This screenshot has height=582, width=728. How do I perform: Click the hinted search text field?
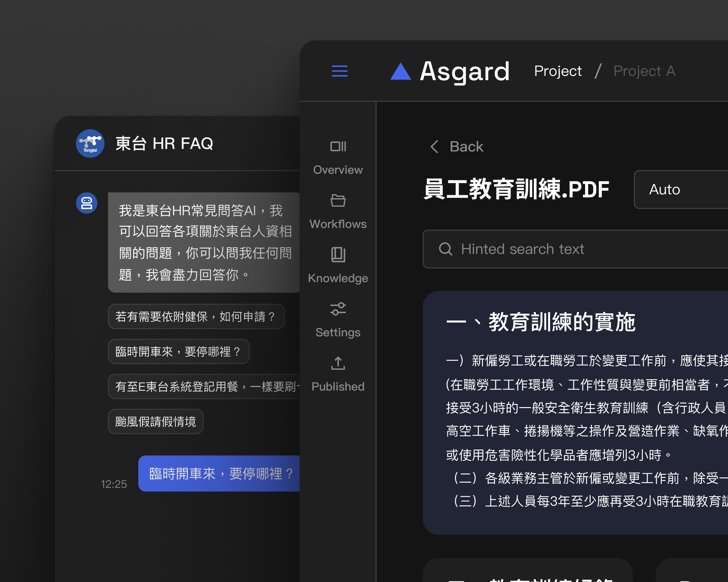[574, 249]
